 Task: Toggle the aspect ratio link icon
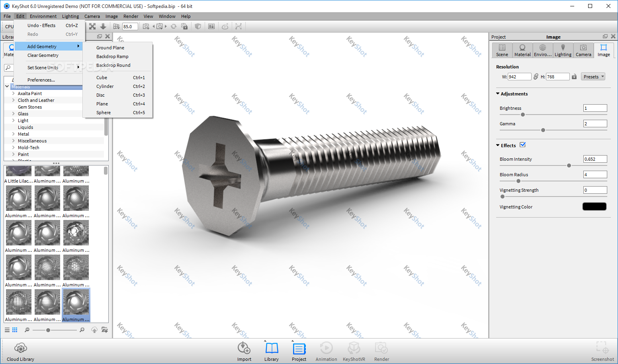click(x=536, y=76)
